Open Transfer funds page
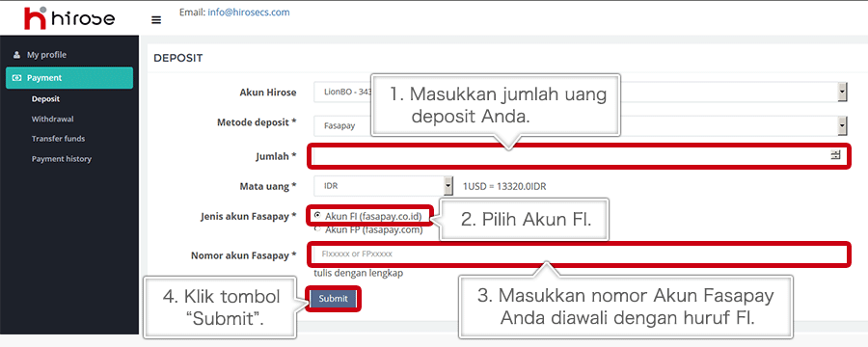This screenshot has width=868, height=347. 58,139
